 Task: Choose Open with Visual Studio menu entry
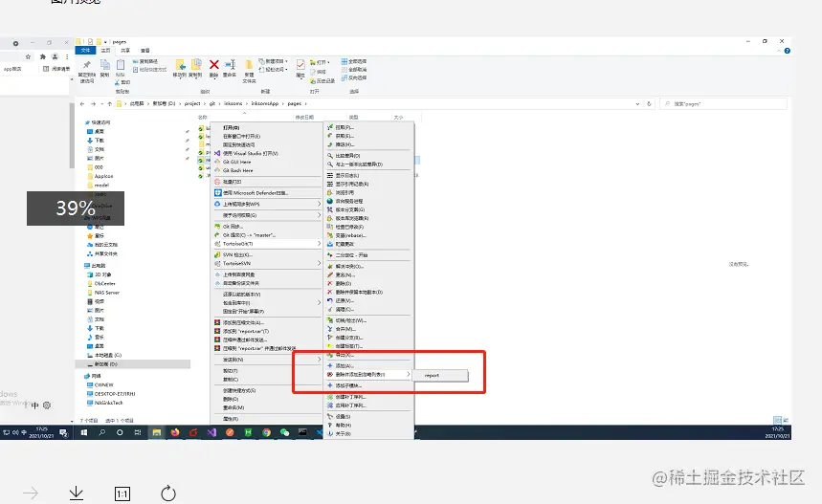click(267, 154)
